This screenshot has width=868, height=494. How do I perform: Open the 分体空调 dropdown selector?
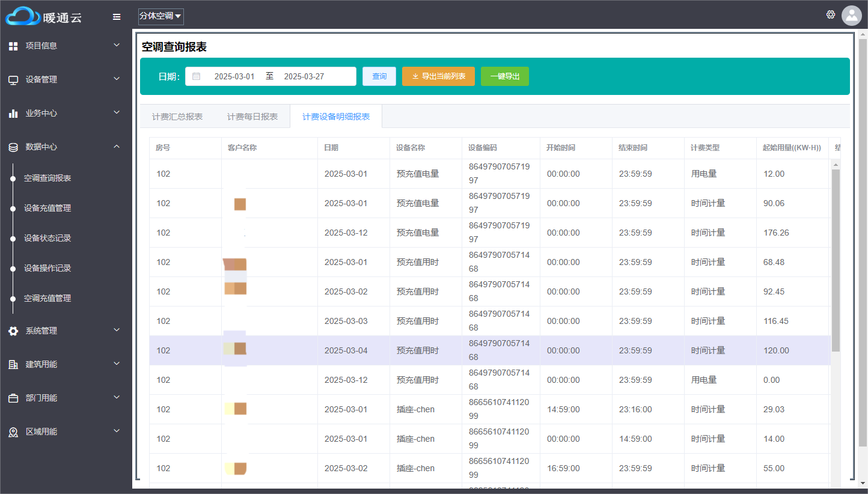pos(160,16)
